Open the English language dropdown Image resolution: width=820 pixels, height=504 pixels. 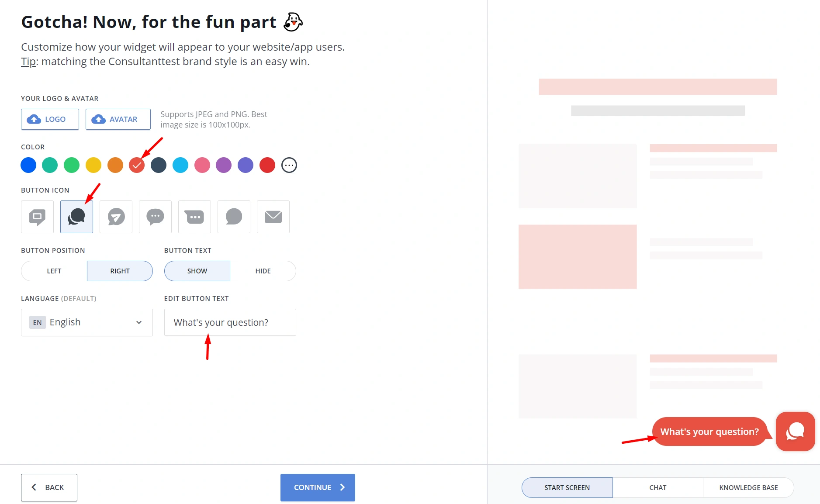pyautogui.click(x=87, y=322)
